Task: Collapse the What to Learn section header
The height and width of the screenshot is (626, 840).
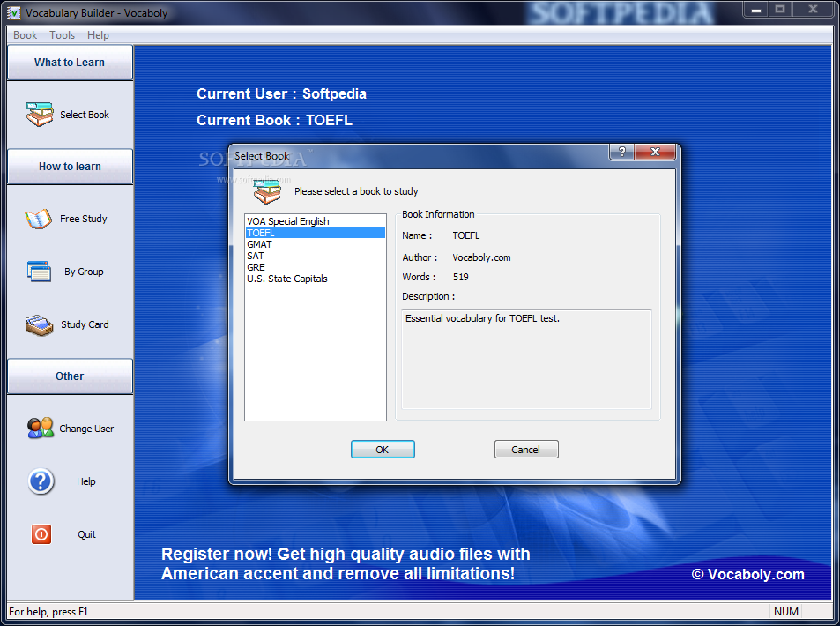Action: pos(70,63)
